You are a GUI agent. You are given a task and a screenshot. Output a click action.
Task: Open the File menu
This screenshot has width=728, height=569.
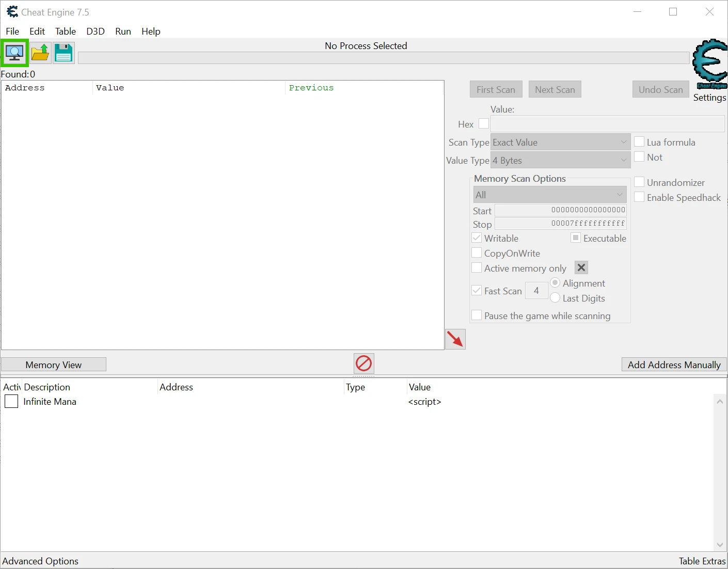click(12, 31)
